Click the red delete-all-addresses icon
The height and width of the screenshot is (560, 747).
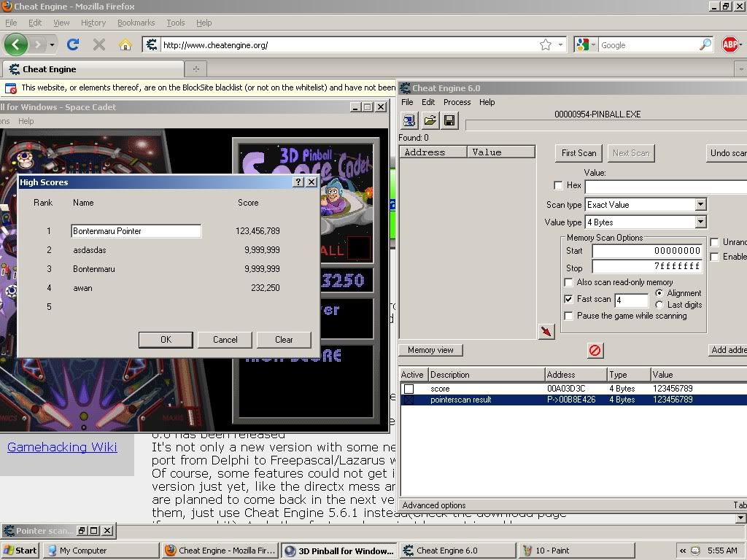(x=595, y=351)
